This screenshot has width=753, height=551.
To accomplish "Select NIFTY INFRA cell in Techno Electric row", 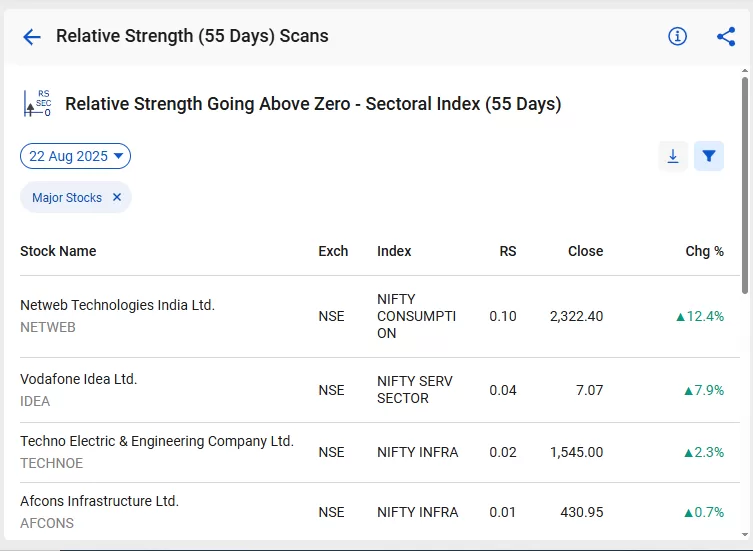I will click(417, 452).
